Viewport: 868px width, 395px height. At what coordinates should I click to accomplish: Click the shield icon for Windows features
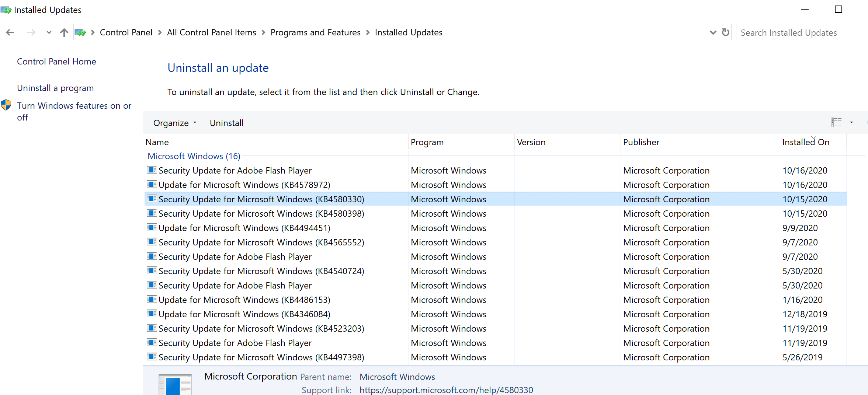tap(6, 105)
